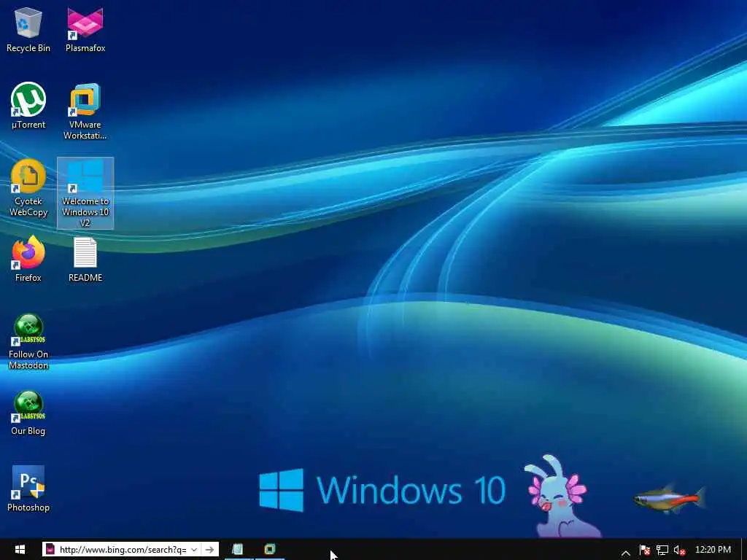Switch to the VMware taskbar button
This screenshot has height=560, width=747.
point(270,550)
